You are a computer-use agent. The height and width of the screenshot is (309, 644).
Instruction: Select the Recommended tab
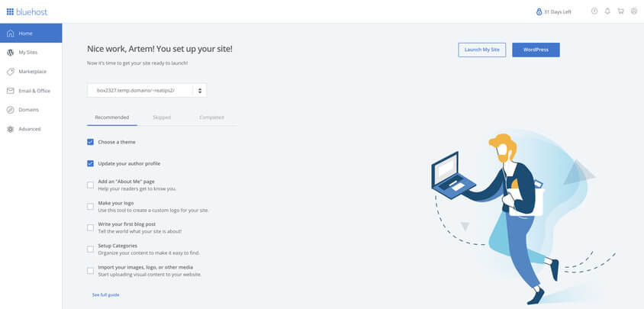[111, 117]
